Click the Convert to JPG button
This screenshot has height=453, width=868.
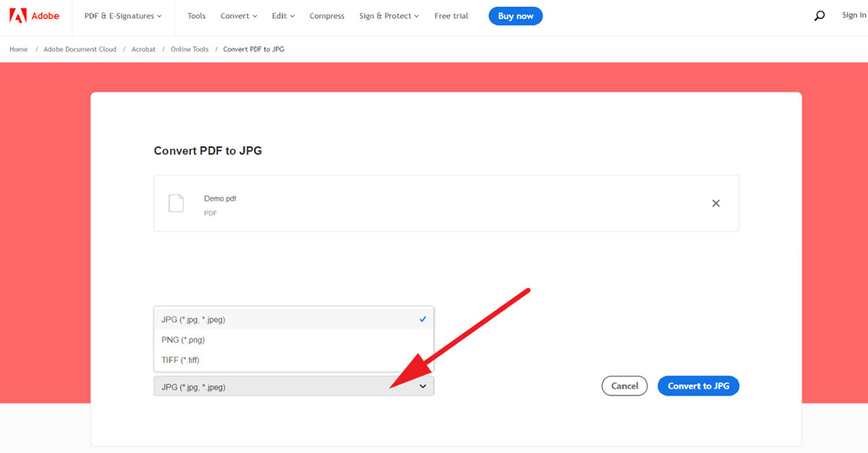point(697,386)
